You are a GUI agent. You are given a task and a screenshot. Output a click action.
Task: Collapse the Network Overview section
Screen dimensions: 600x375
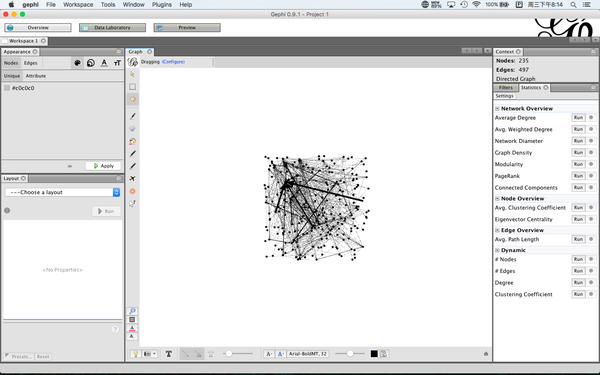point(497,109)
